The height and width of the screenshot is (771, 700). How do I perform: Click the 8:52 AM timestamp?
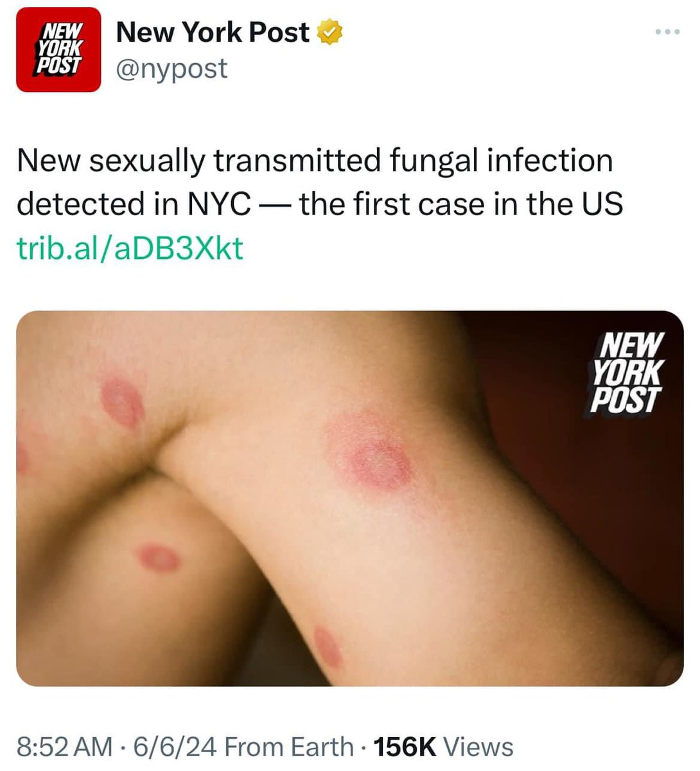tap(64, 747)
